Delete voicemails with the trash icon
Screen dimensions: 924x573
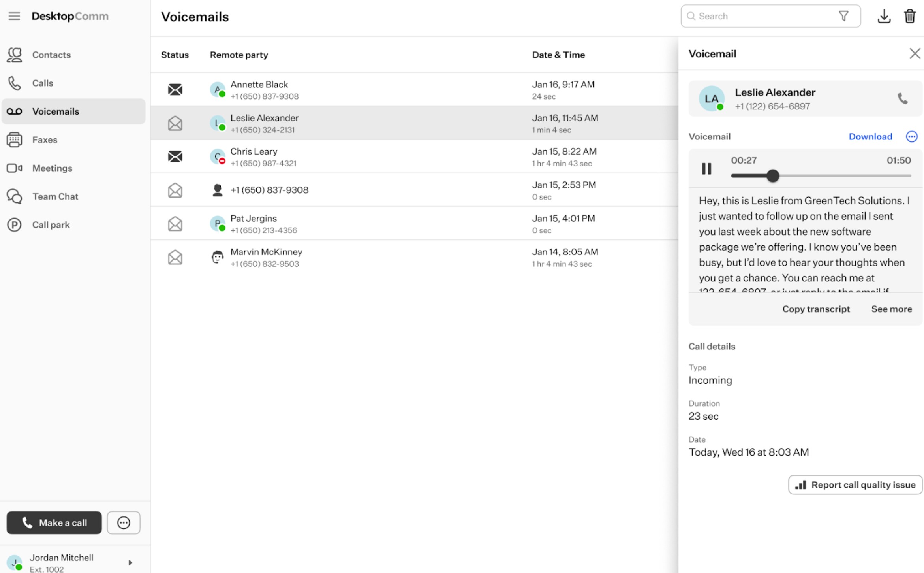pyautogui.click(x=910, y=16)
